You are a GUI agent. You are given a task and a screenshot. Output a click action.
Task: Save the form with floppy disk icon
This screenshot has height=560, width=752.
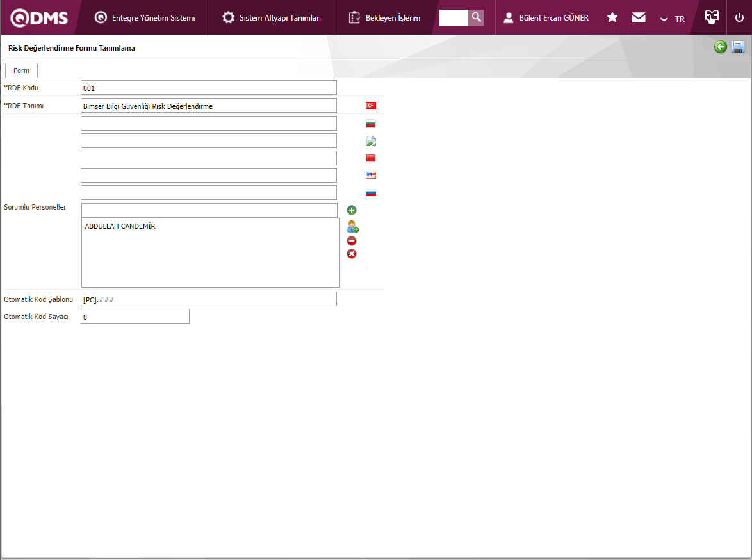(738, 47)
